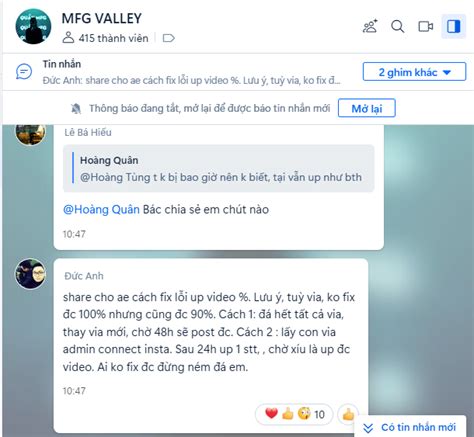The height and width of the screenshot is (437, 474).
Task: Start a video call
Action: [x=426, y=26]
